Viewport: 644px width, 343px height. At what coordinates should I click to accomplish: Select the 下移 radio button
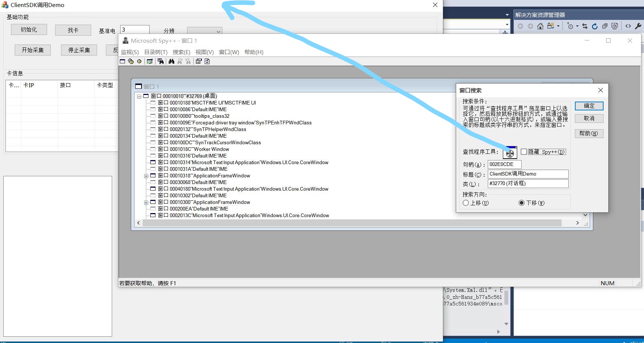522,203
